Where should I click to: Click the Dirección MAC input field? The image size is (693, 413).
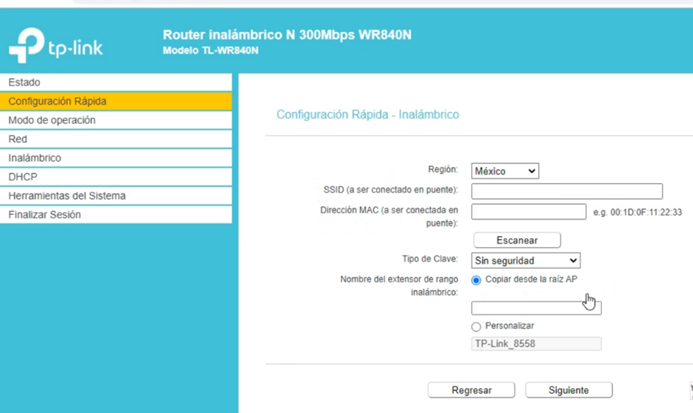point(529,212)
